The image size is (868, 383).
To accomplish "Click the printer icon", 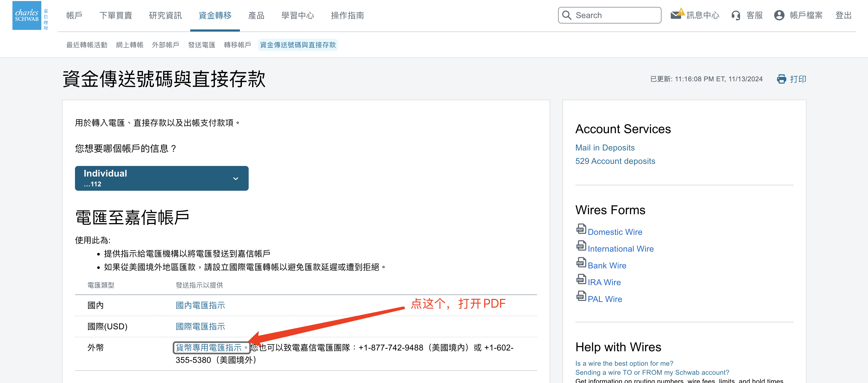I will click(781, 79).
